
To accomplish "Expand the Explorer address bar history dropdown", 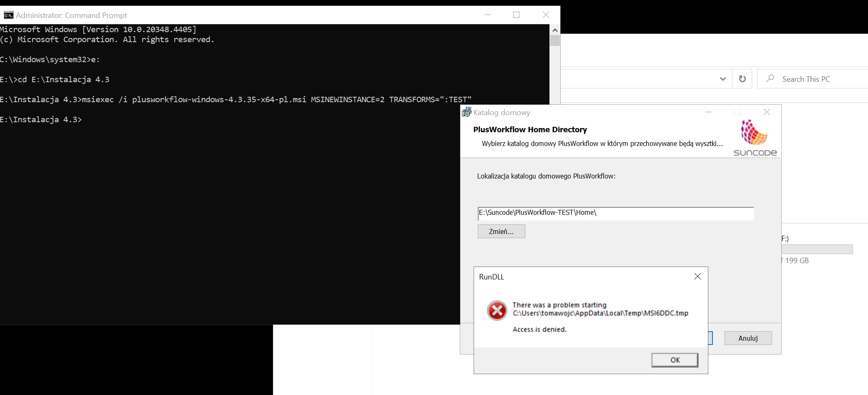I will tap(722, 79).
